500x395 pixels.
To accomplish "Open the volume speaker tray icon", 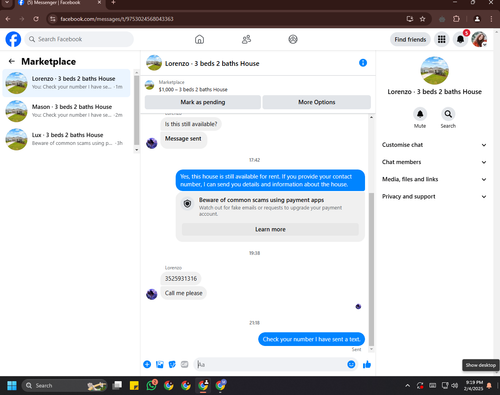I will [x=455, y=386].
